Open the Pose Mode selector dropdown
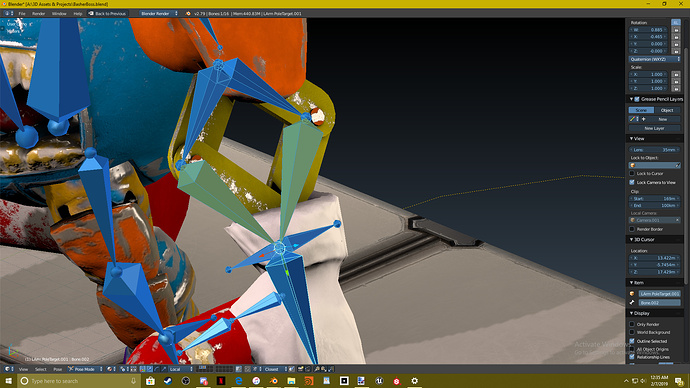 click(85, 369)
